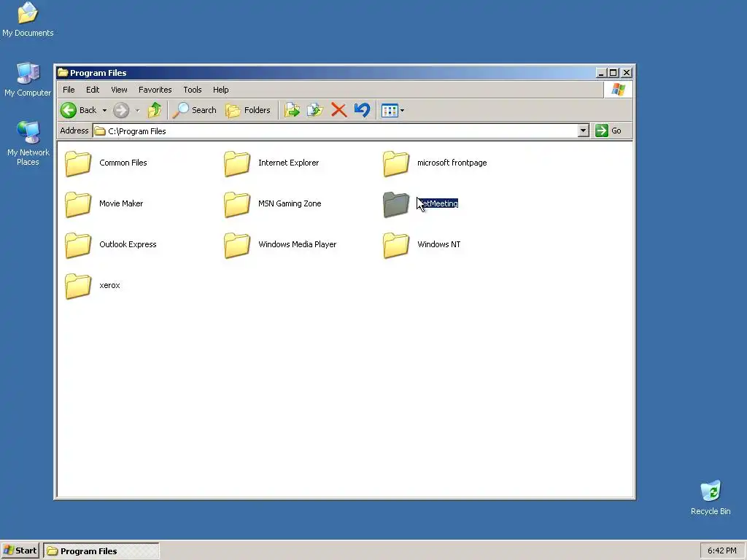The image size is (747, 560).
Task: Open the Edit menu
Action: 93,90
